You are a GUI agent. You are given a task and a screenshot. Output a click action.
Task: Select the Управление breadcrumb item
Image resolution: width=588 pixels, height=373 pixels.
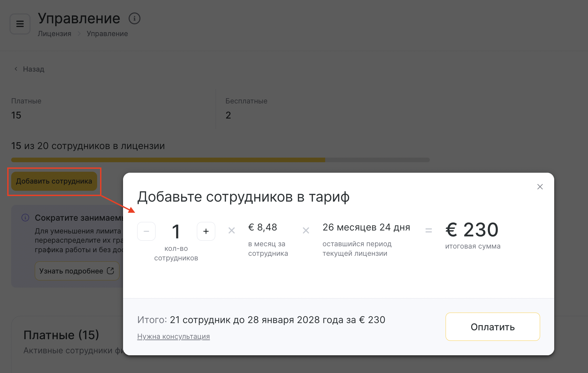(x=107, y=34)
